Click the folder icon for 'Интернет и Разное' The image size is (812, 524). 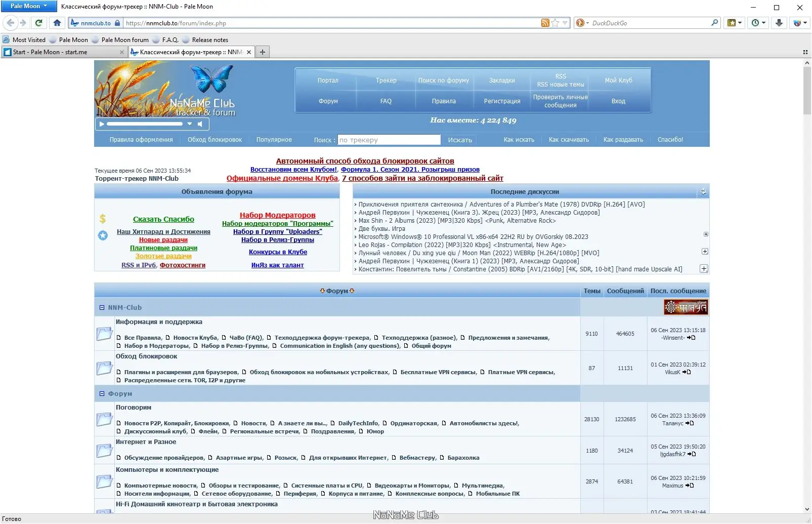coord(104,451)
